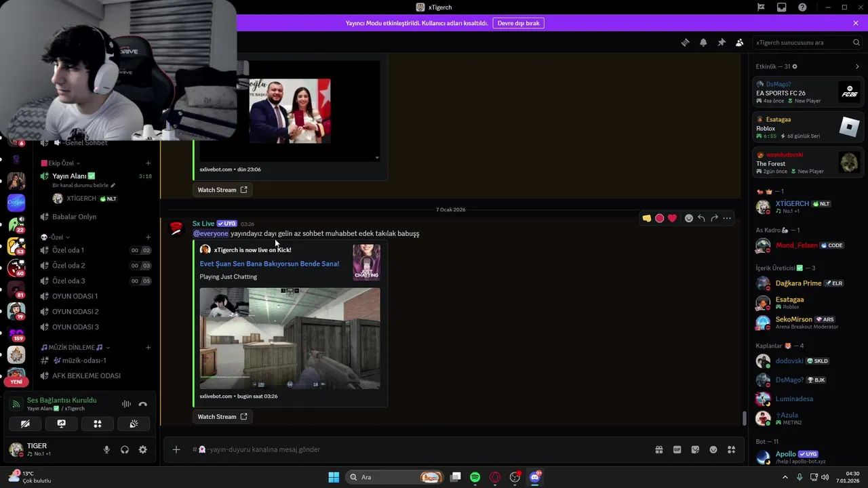Screen dimensions: 868x488
Task: Open Spotify from the taskbar
Action: pyautogui.click(x=475, y=477)
